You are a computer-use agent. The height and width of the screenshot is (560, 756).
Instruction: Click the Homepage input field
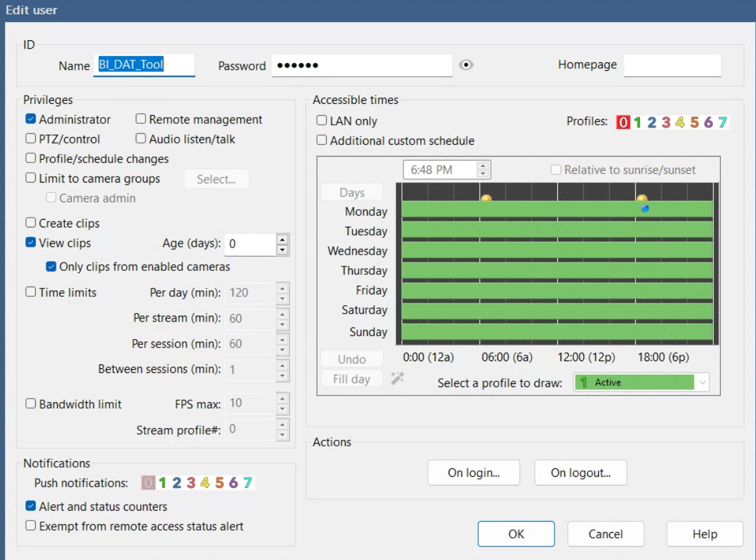click(672, 66)
